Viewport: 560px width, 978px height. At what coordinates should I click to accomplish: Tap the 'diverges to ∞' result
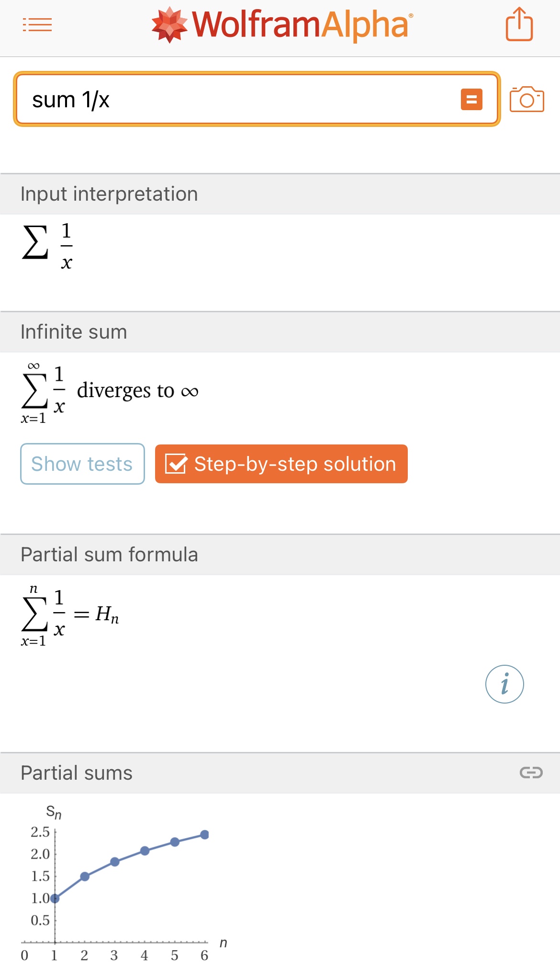(x=137, y=391)
